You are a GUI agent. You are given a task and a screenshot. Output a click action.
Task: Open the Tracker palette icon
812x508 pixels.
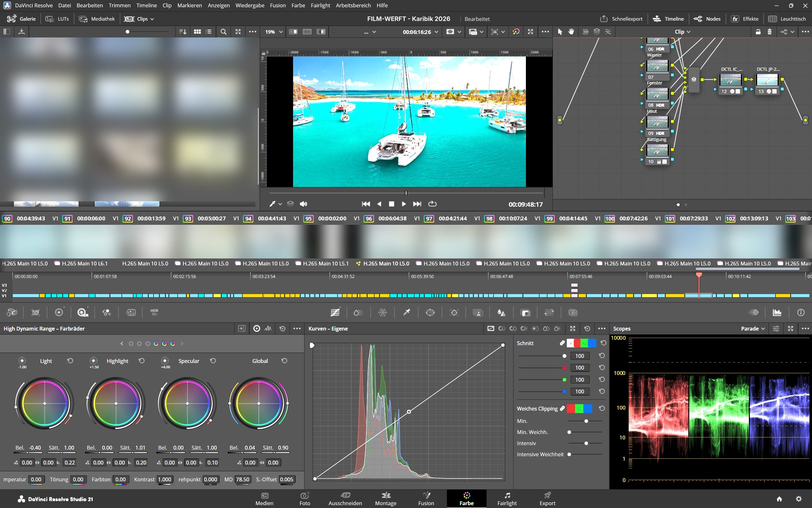point(454,313)
